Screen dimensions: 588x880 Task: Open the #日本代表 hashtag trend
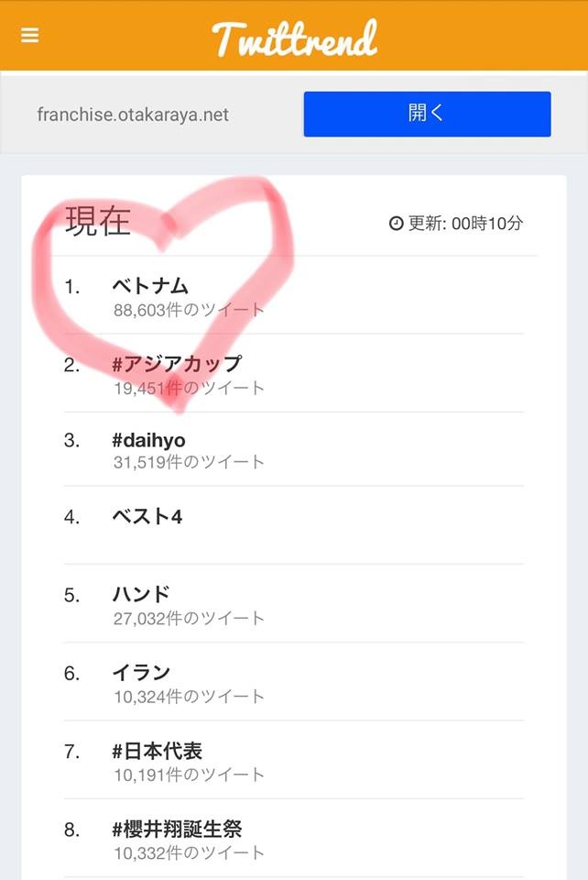pos(157,751)
